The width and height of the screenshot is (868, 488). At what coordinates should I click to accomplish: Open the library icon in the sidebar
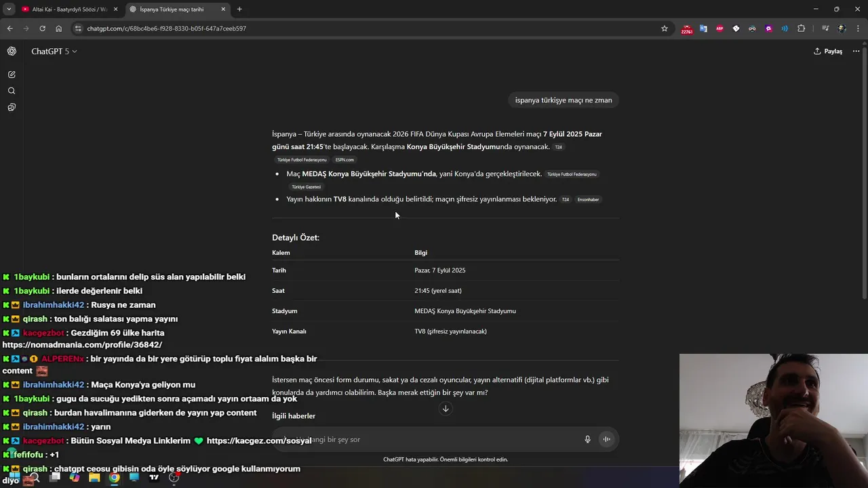coord(12,107)
